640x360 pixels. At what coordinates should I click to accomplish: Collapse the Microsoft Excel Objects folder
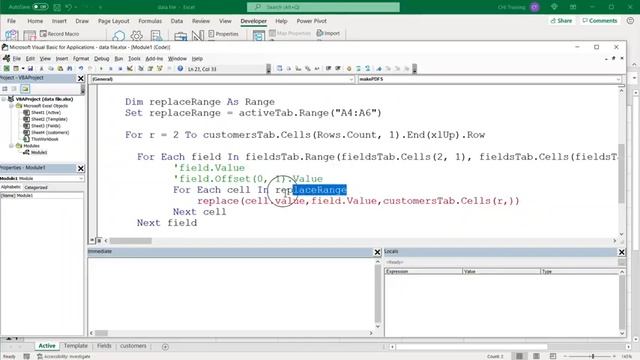click(11, 106)
